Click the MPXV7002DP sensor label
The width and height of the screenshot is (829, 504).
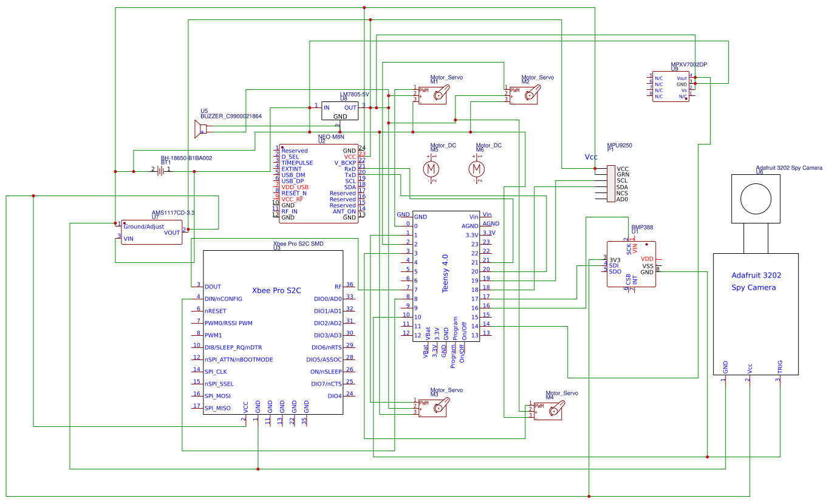[689, 64]
